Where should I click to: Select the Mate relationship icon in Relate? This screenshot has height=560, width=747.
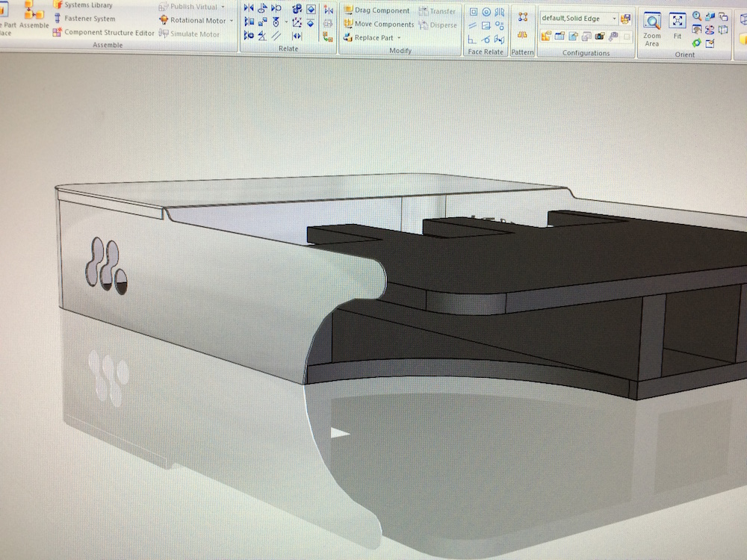249,7
